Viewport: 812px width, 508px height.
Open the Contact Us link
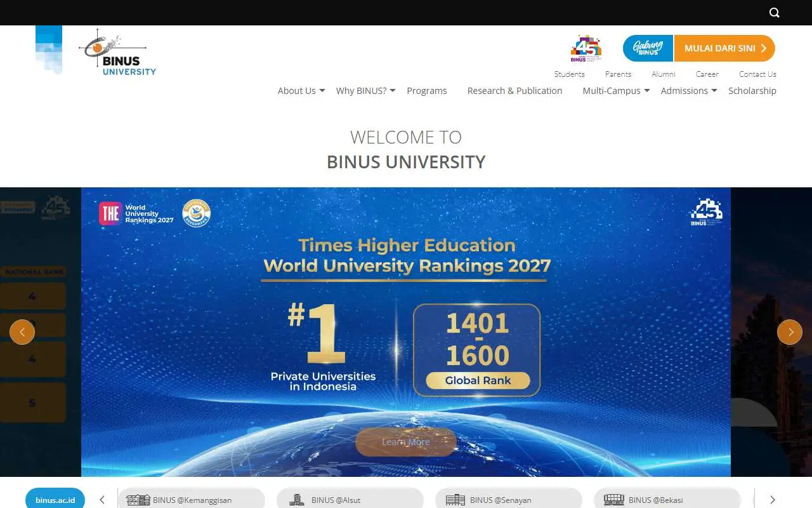point(757,74)
